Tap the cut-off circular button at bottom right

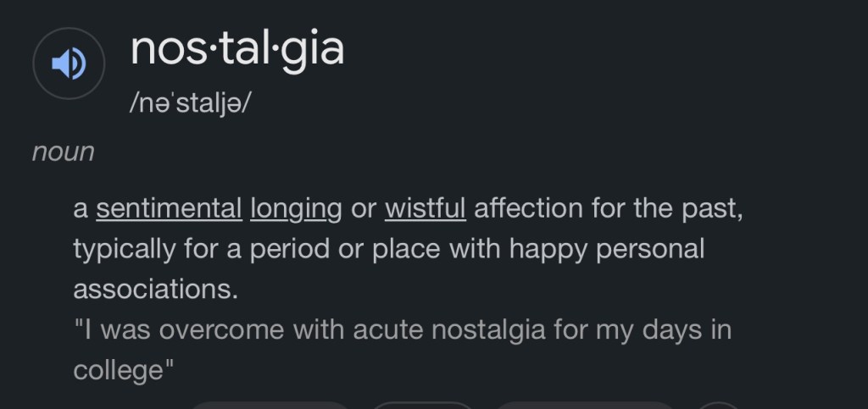[720, 405]
